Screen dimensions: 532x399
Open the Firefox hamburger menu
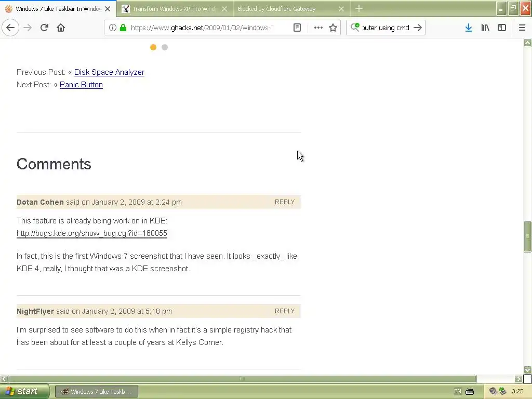[522, 28]
